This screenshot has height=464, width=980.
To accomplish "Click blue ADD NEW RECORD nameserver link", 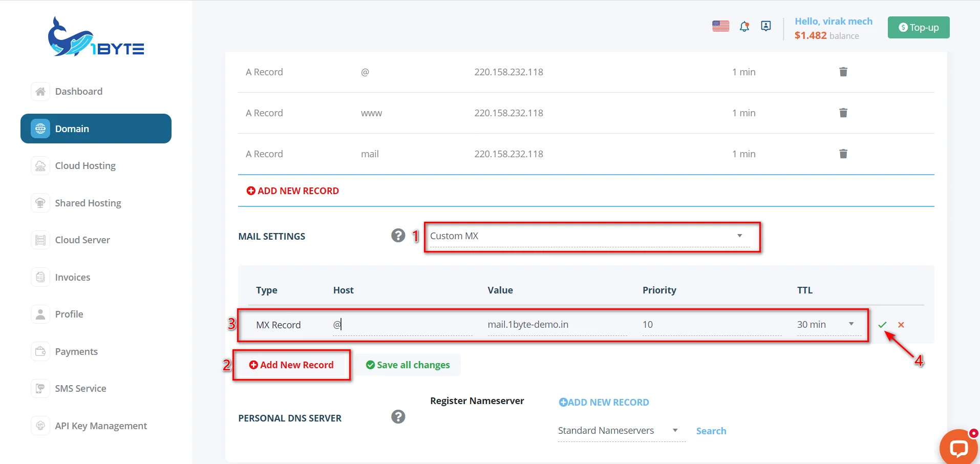I will (604, 403).
